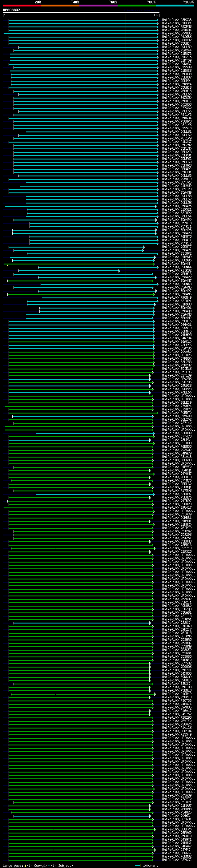
Task: Click the UniRef100_Q00X92 label
Action: click(x=176, y=40)
